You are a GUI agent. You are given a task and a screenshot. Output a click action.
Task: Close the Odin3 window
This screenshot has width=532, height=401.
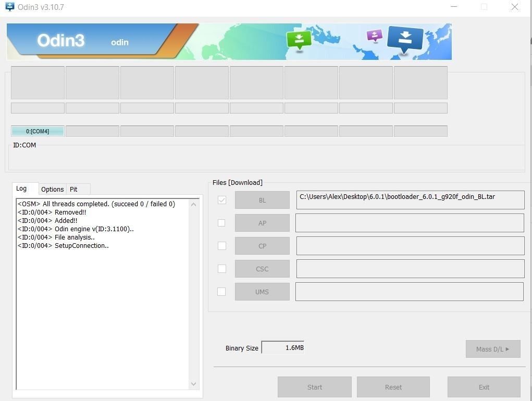coord(515,7)
